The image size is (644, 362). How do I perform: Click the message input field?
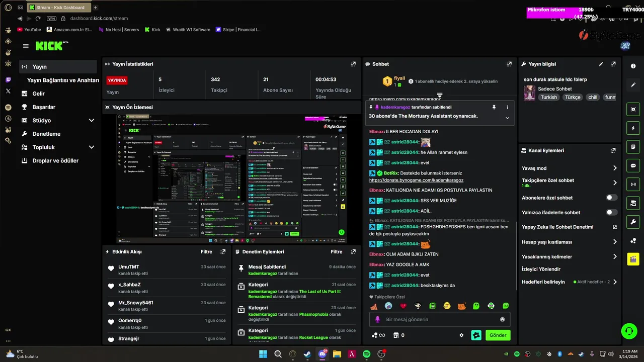click(x=439, y=319)
